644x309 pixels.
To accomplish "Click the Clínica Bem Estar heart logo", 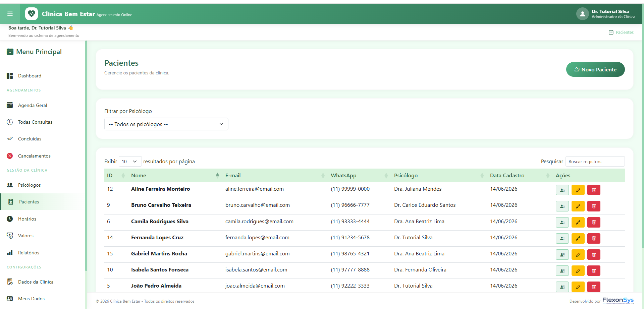I will click(32, 14).
